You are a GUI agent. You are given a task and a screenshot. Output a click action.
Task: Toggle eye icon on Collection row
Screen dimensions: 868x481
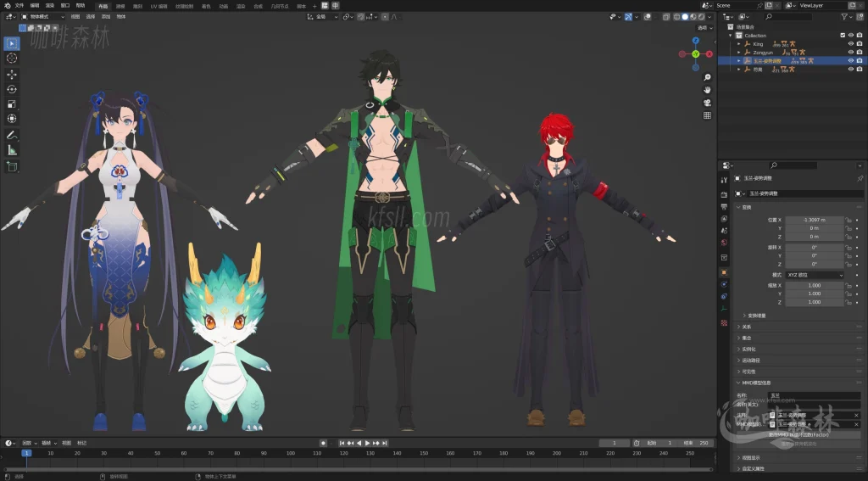[851, 35]
